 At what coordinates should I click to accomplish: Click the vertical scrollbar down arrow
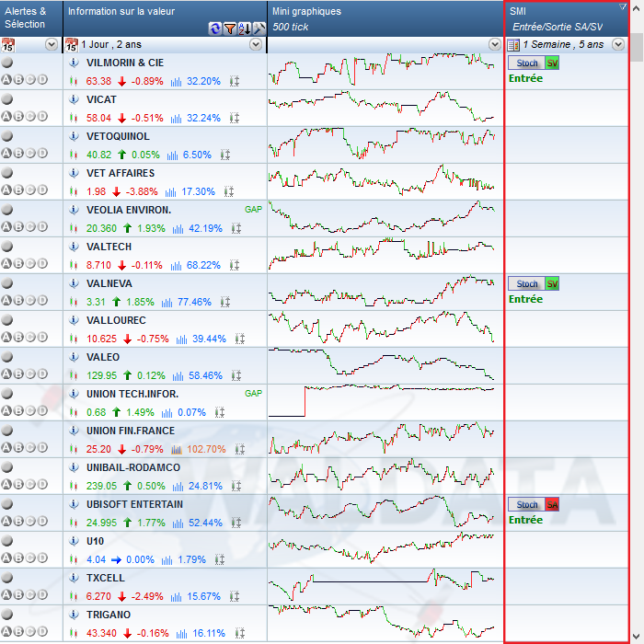pyautogui.click(x=637, y=636)
